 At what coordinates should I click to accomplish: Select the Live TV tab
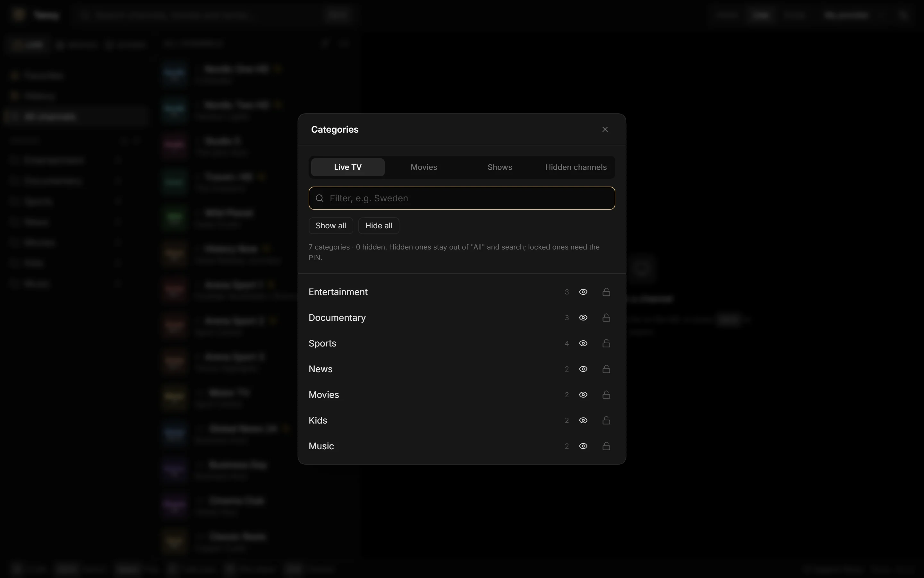click(x=348, y=167)
